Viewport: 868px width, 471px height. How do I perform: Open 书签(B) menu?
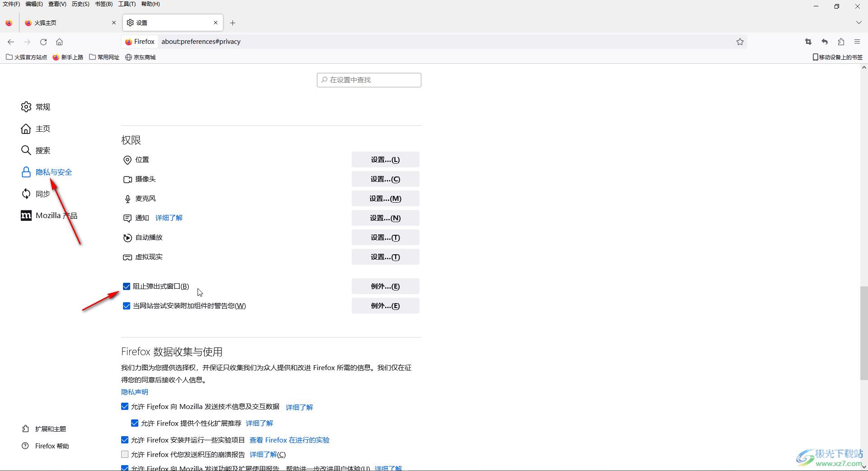[x=104, y=4]
